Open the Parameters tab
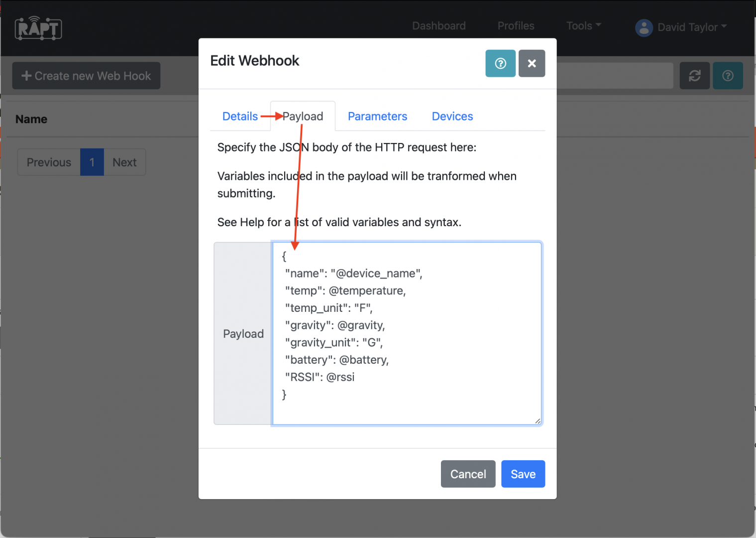756x538 pixels. tap(377, 117)
